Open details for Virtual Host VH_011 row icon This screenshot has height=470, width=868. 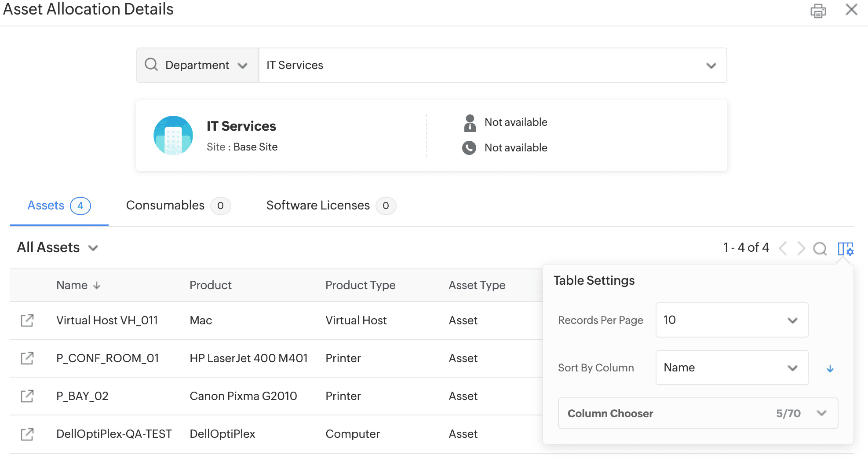point(27,320)
